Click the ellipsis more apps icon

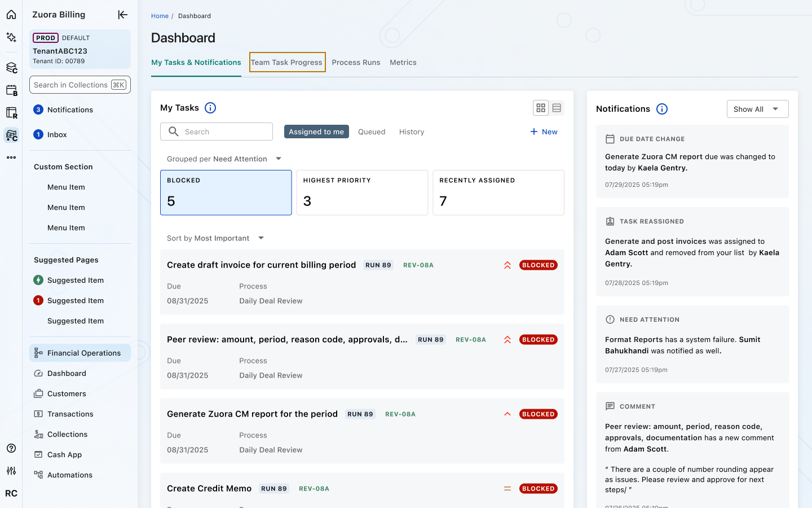tap(11, 157)
